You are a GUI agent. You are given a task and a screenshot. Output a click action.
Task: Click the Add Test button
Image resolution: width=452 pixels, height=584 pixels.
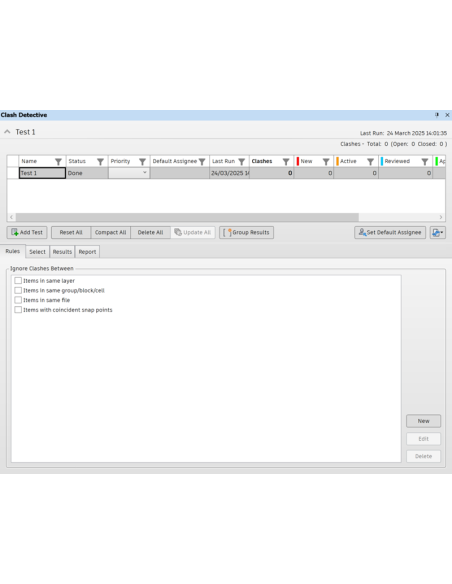pyautogui.click(x=27, y=232)
